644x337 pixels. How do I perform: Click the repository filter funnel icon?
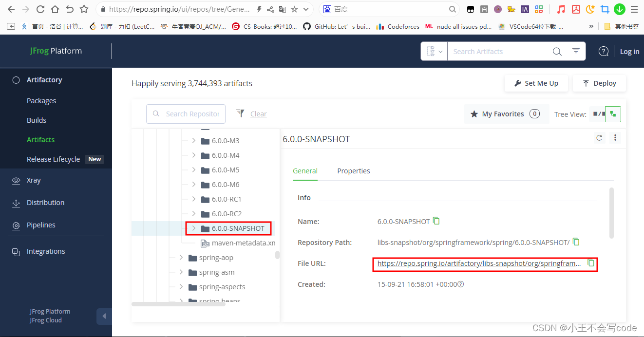(240, 113)
